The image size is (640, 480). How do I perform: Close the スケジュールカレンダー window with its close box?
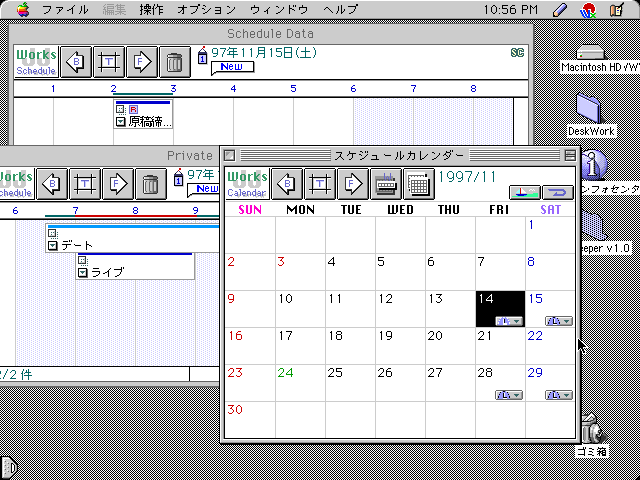pos(230,155)
